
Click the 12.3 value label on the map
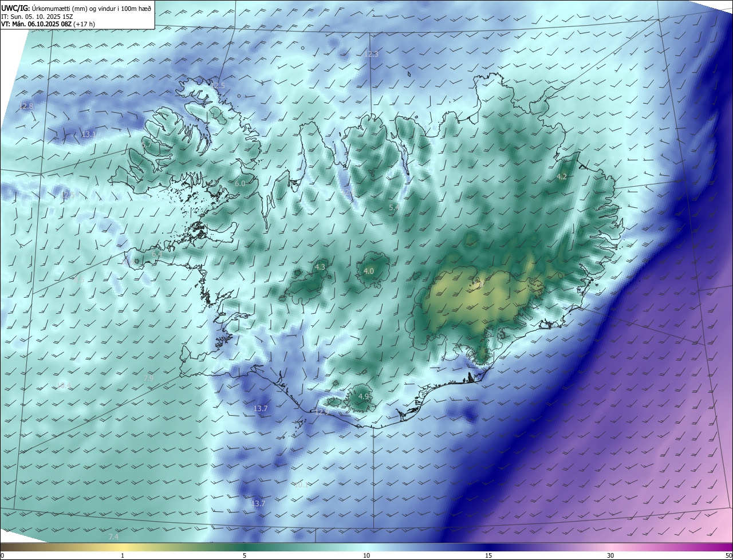pyautogui.click(x=372, y=54)
